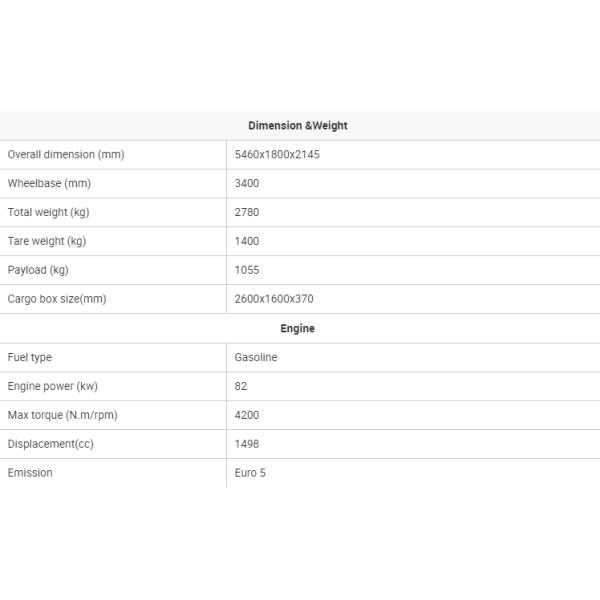Click the 3400 wheelbase value
This screenshot has width=600, height=600.
click(x=247, y=184)
